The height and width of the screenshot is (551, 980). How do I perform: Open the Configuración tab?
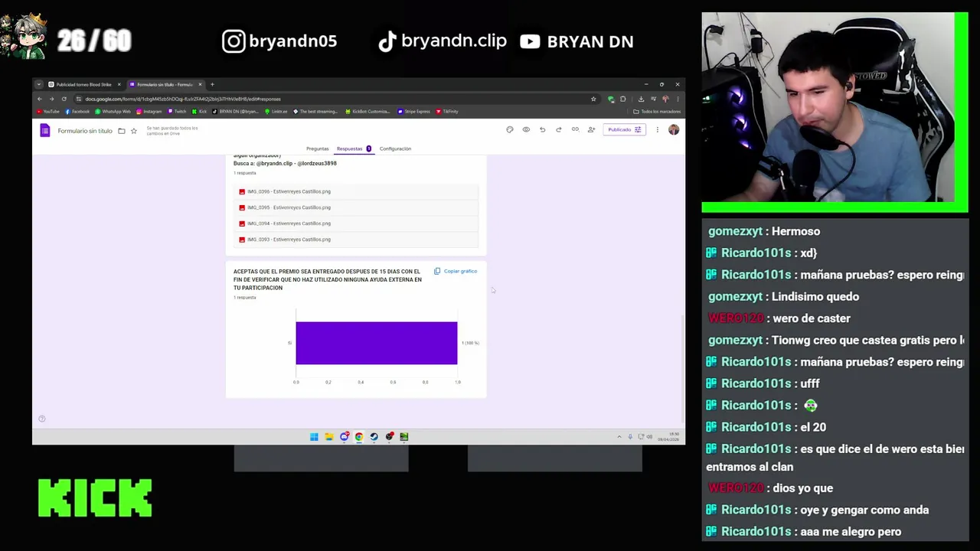[395, 148]
